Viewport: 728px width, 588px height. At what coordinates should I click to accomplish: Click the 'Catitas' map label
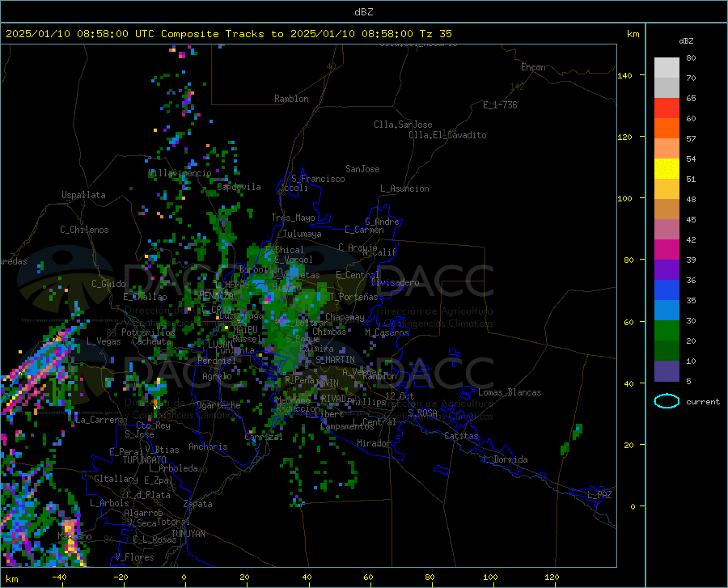click(x=462, y=436)
